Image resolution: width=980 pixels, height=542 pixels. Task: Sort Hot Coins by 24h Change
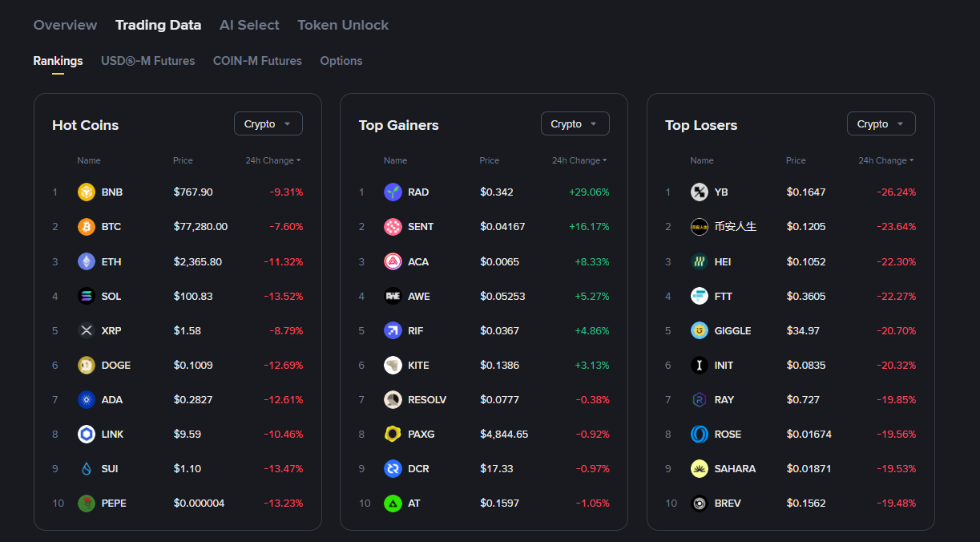click(x=273, y=160)
